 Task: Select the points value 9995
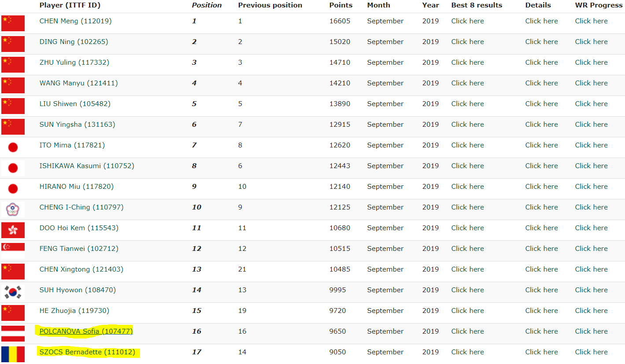[x=337, y=290]
